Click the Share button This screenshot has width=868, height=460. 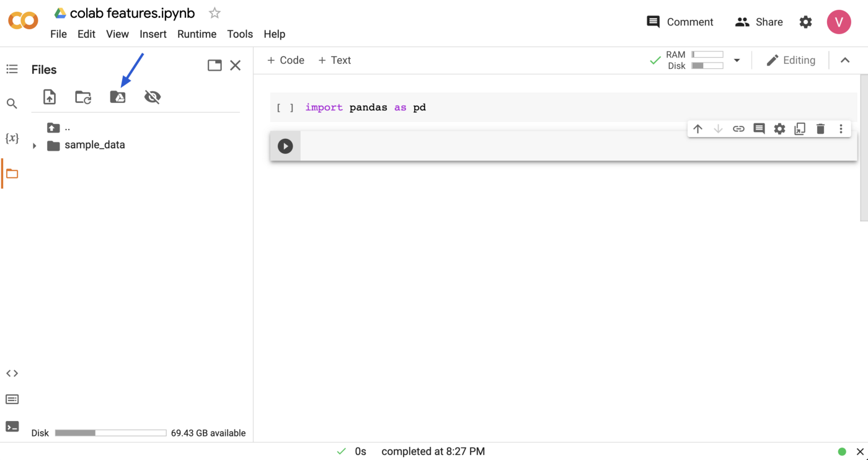pos(759,22)
